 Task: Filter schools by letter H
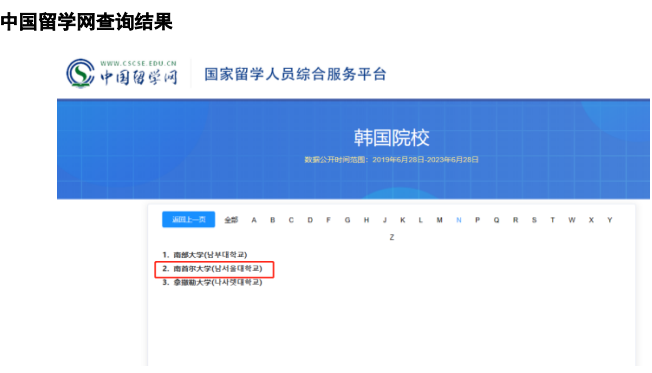click(x=366, y=220)
